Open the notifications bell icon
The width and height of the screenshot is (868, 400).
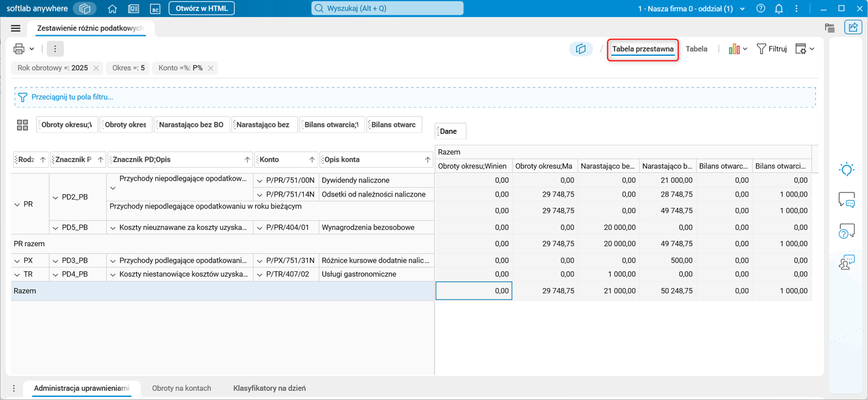[x=779, y=8]
